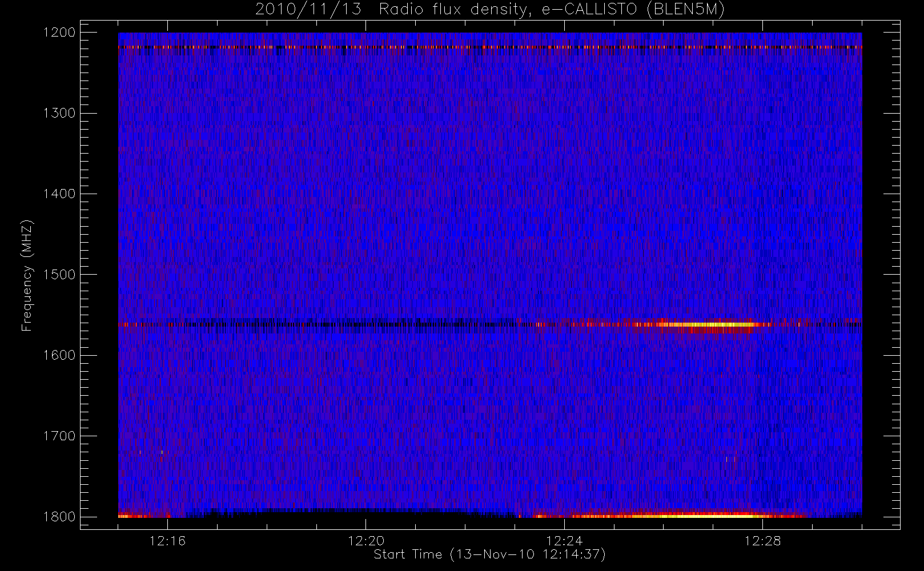The width and height of the screenshot is (924, 571).
Task: Click the 1200 frequency tick label
Action: coord(59,33)
